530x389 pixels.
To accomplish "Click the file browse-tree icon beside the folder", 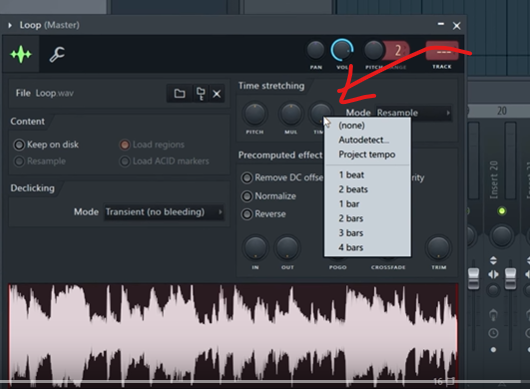I will click(200, 93).
